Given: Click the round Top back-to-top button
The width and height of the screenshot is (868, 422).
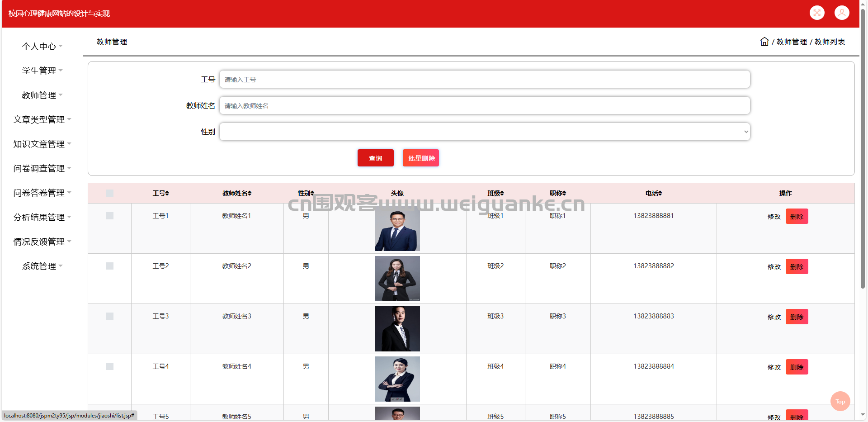Looking at the screenshot, I should pyautogui.click(x=840, y=401).
